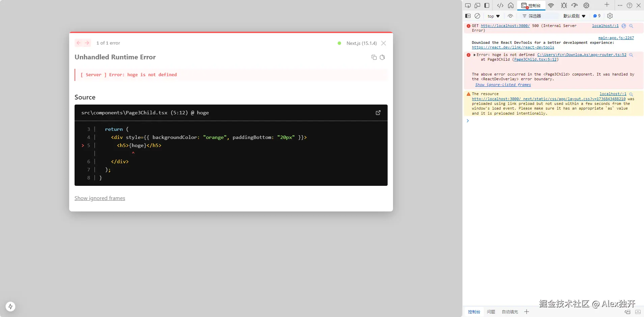Open the Next.js dev tools lightning indicator
Viewport: 644px width, 317px height.
[x=10, y=307]
